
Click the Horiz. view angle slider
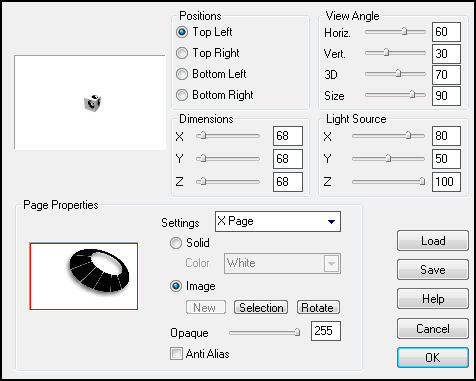coord(395,32)
